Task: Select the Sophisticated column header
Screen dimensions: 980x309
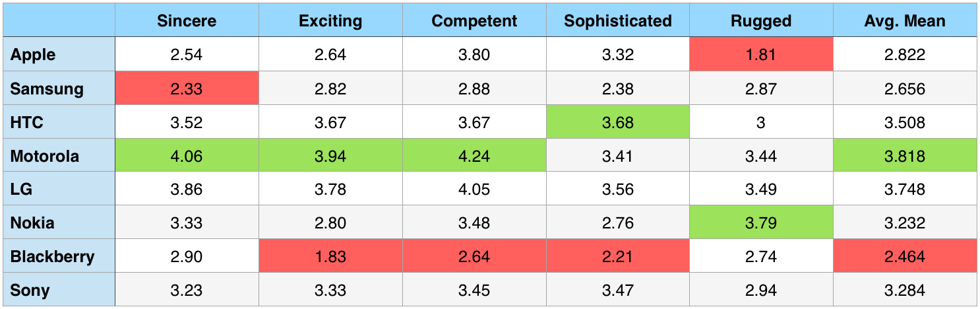Action: [x=618, y=20]
